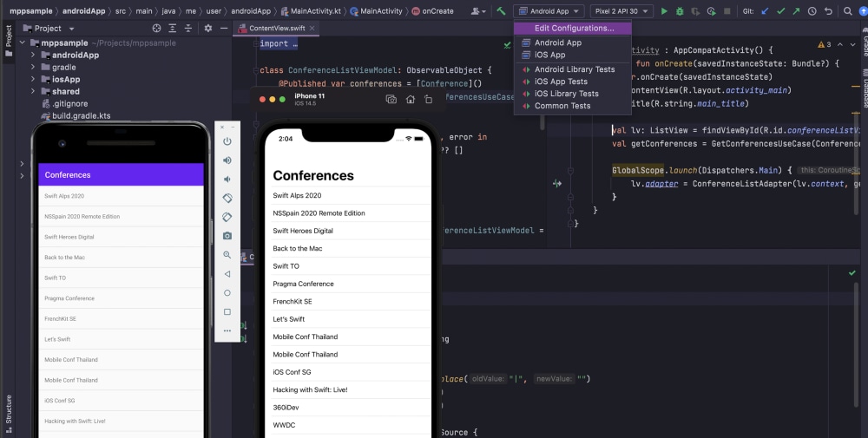This screenshot has width=868, height=438.
Task: Select Android Library Tests configuration
Action: tap(572, 69)
